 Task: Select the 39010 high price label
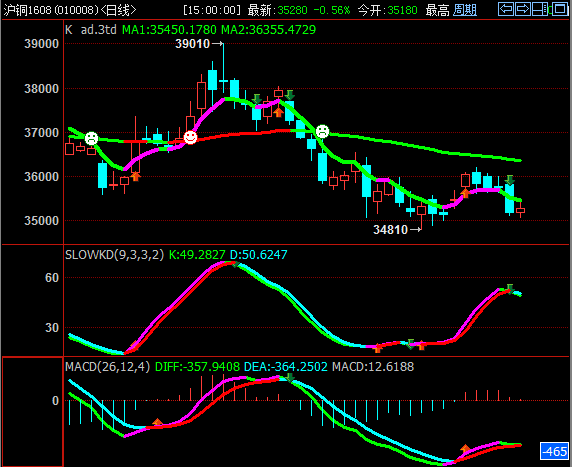(x=193, y=44)
